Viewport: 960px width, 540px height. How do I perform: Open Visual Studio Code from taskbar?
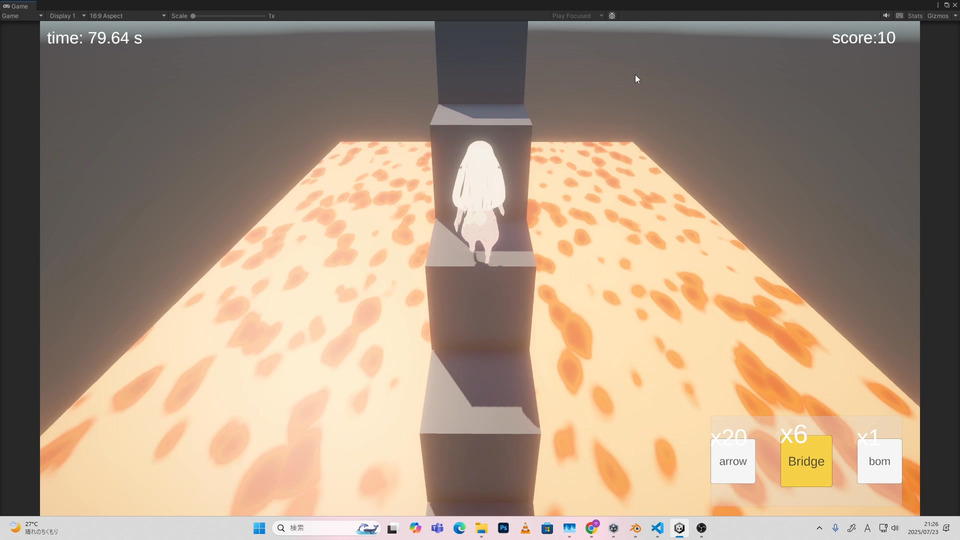coord(658,528)
